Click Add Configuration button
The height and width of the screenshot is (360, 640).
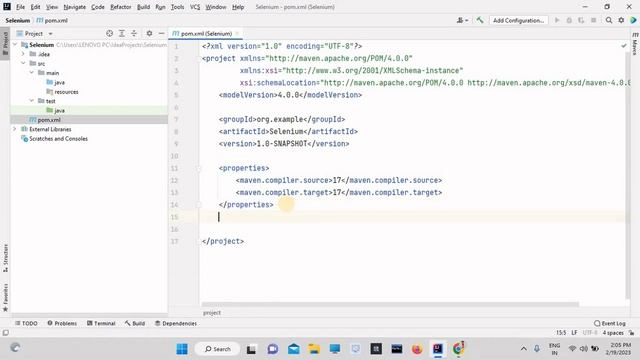(x=518, y=20)
